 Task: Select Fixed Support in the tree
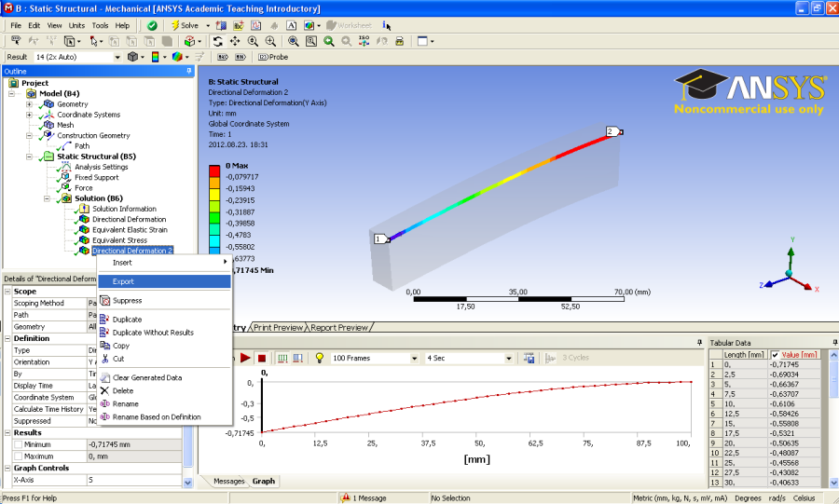point(96,177)
